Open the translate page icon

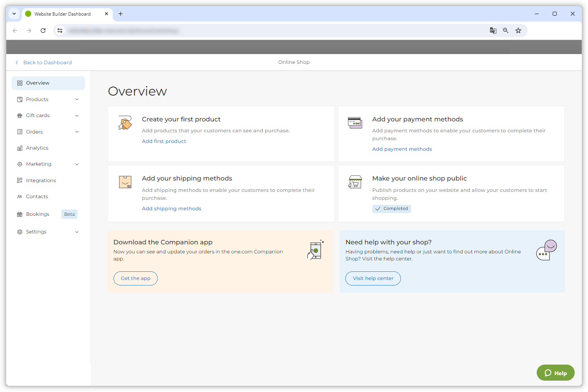493,31
